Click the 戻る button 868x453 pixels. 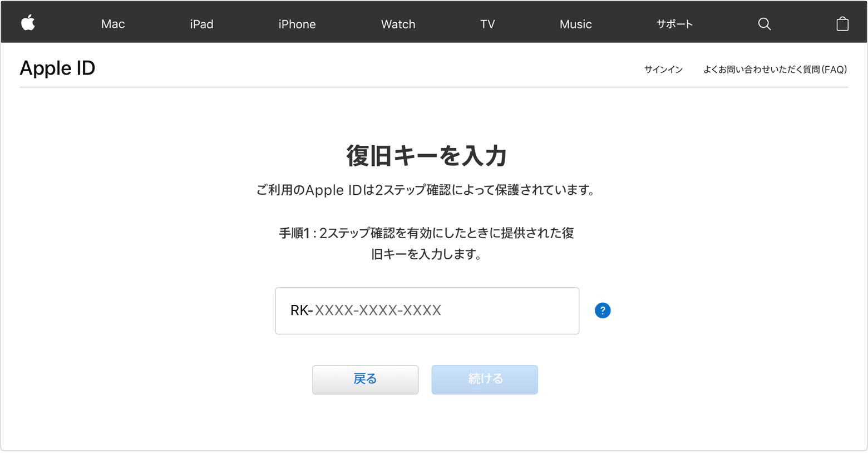(x=365, y=380)
